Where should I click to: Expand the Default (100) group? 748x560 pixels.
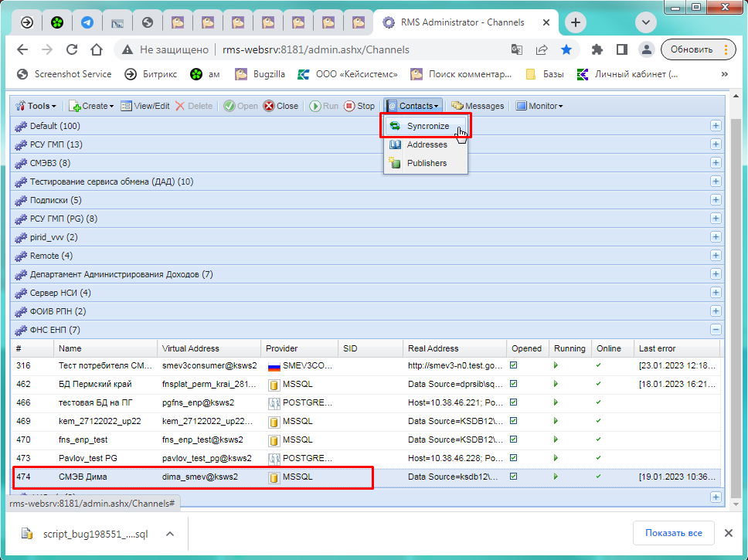[716, 126]
